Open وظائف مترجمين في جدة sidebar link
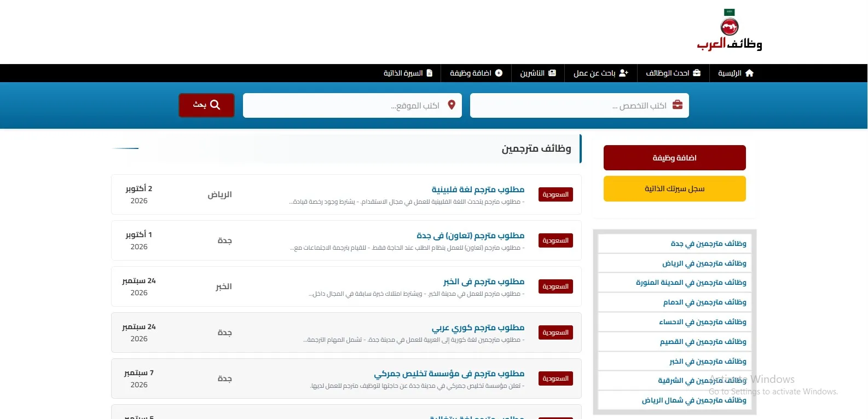 [708, 244]
